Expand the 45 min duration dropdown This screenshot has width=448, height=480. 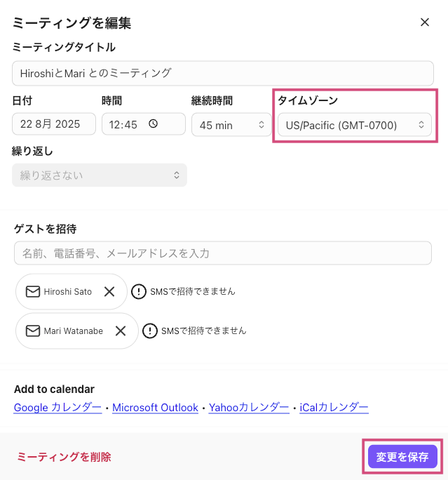tap(231, 125)
